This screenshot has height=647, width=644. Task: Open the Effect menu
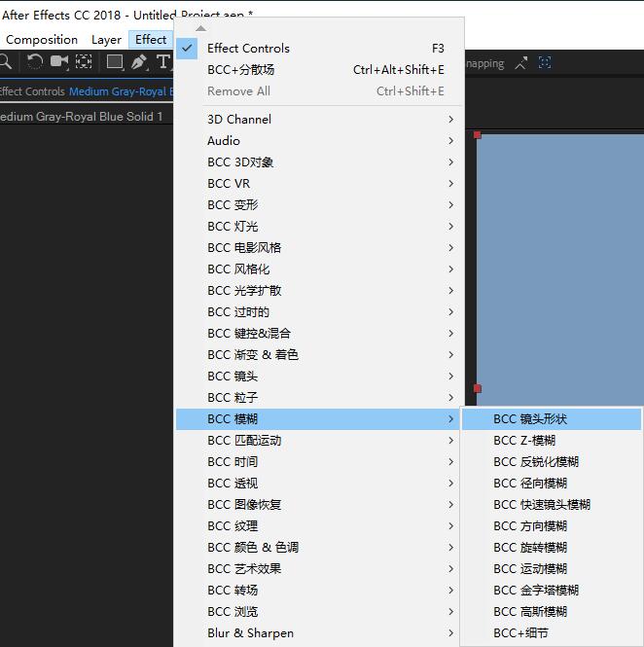click(x=151, y=40)
